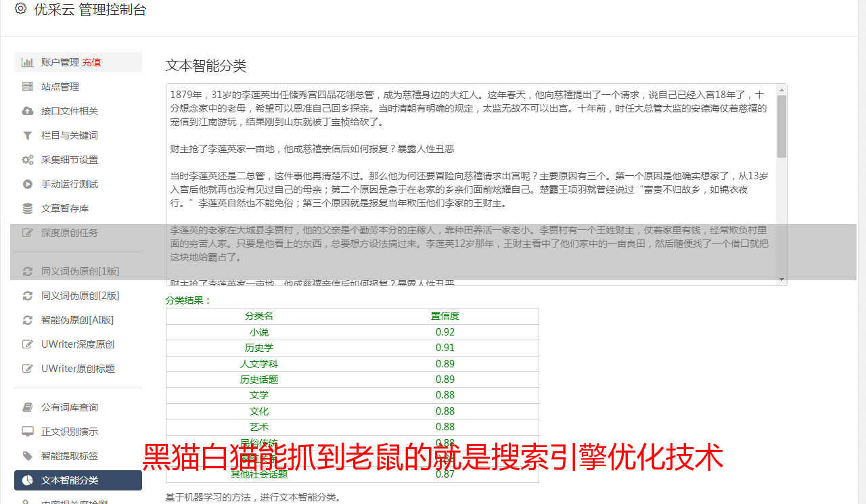The width and height of the screenshot is (866, 504).
Task: Click the pie chart icon for 文本智能分类
Action: (28, 480)
